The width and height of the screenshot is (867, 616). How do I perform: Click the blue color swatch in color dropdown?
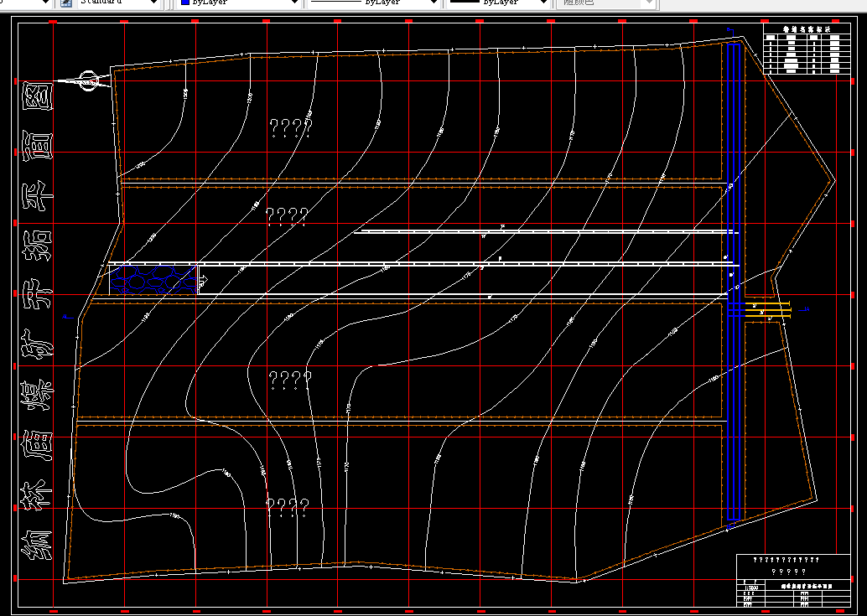185,3
